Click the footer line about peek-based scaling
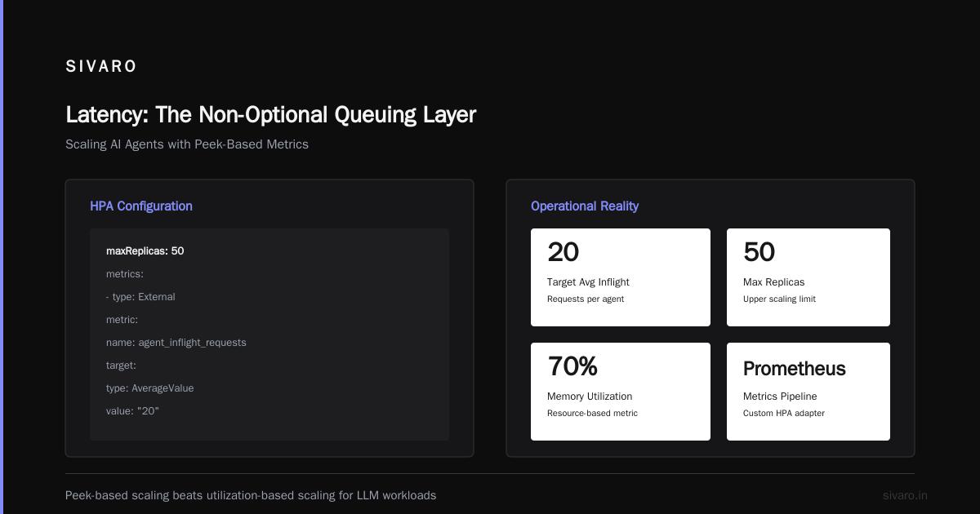The width and height of the screenshot is (980, 514). [x=251, y=495]
